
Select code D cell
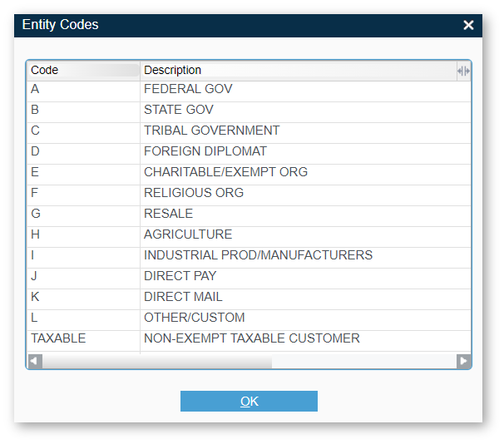tap(83, 154)
